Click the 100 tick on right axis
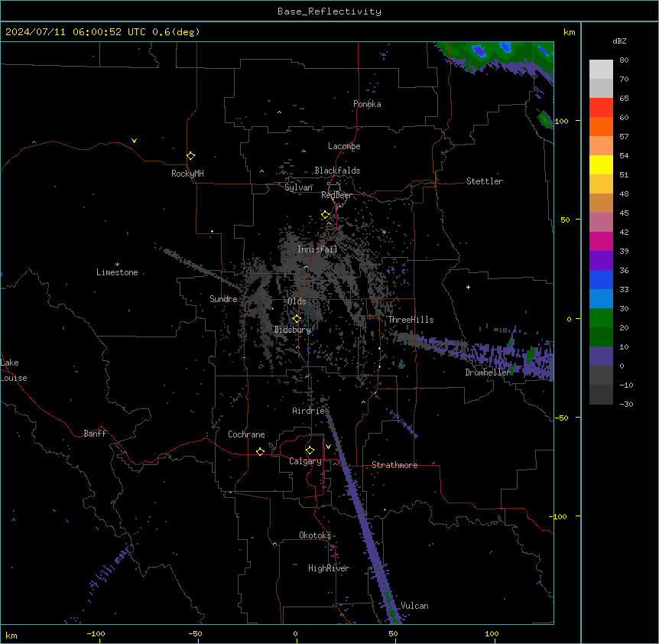Screen dimensions: 659x644 pos(561,121)
